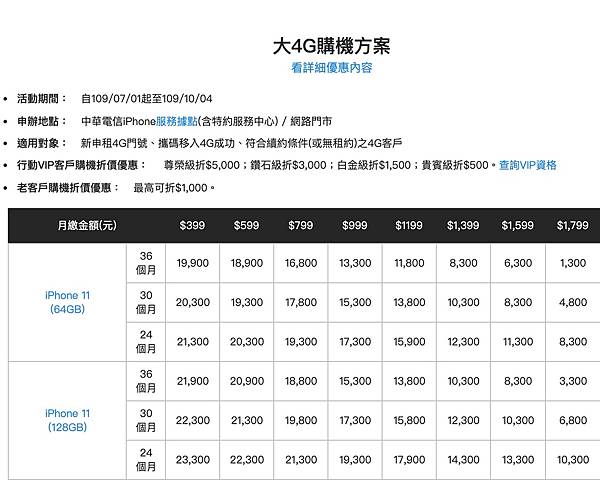Image resolution: width=600 pixels, height=480 pixels.
Task: Open the 服務據點 service locations link
Action: pos(176,121)
